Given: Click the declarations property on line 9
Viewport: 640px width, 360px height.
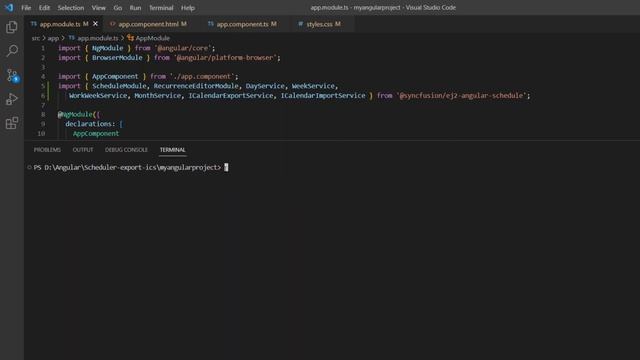Looking at the screenshot, I should point(88,124).
